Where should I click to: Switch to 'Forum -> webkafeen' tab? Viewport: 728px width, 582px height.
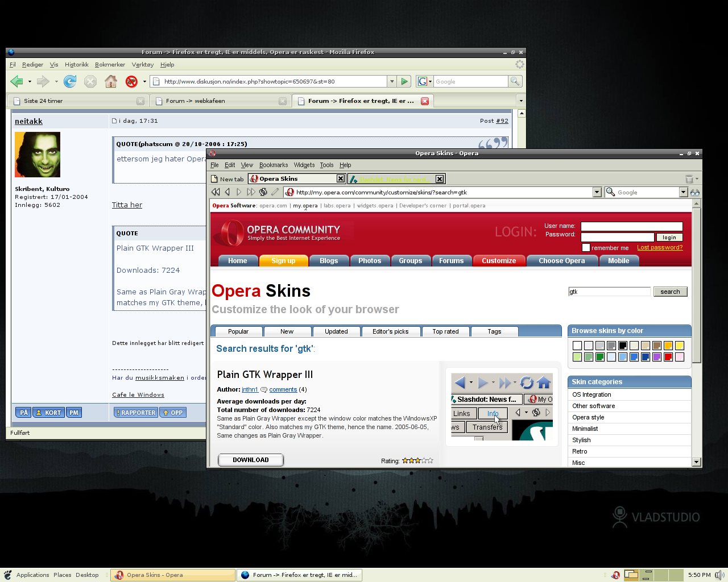click(220, 101)
